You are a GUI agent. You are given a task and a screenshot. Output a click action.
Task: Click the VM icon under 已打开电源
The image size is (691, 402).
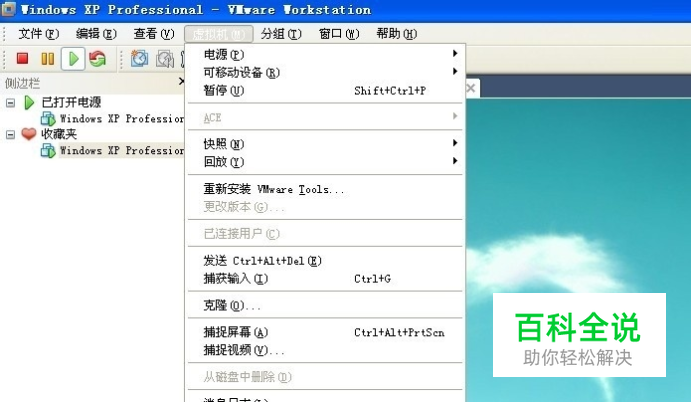pos(48,119)
